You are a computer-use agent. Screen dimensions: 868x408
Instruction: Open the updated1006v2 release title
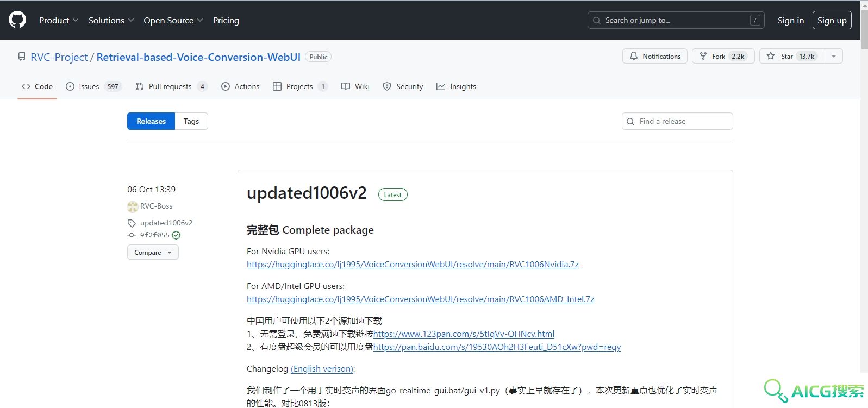[307, 193]
